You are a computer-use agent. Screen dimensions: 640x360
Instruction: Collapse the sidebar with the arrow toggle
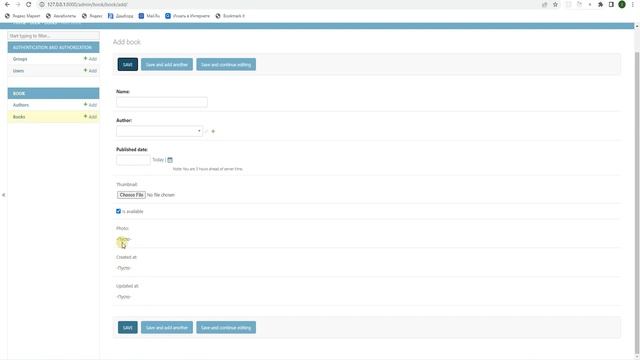[x=4, y=195]
